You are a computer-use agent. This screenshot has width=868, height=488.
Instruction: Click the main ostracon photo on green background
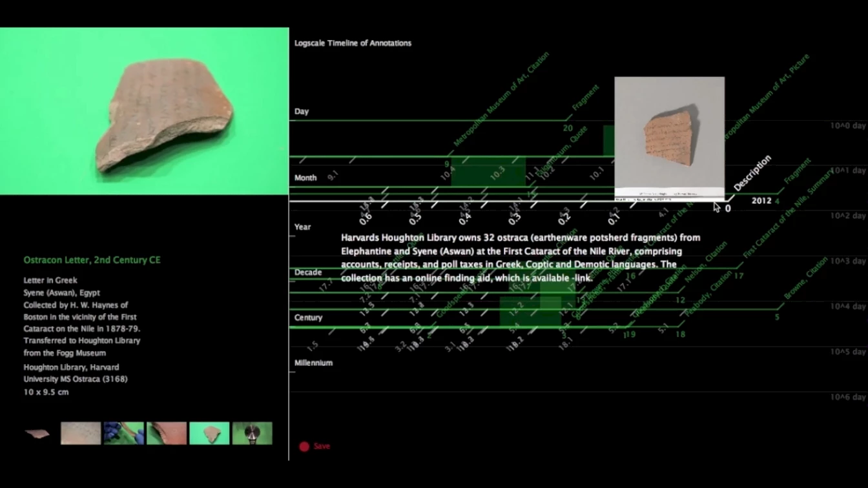(144, 111)
